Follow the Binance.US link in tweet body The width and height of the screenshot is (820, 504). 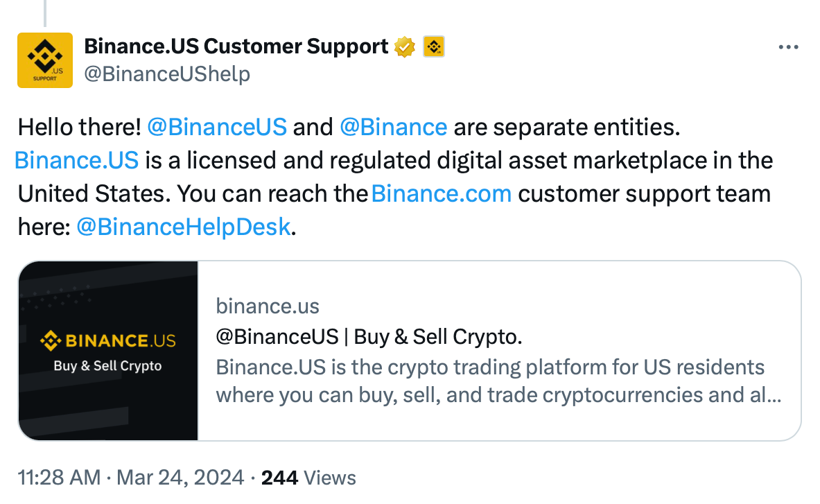tap(76, 160)
